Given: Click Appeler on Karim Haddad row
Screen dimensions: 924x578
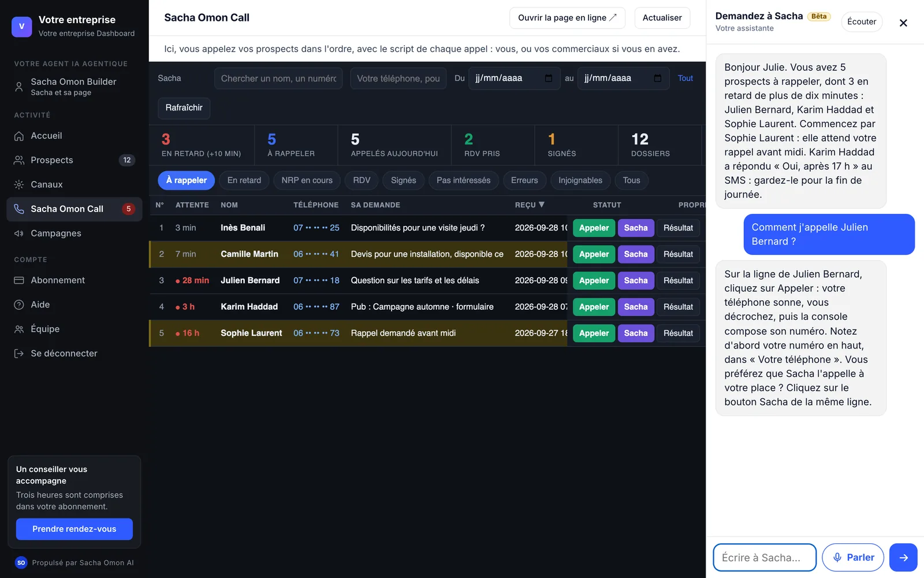Looking at the screenshot, I should 594,307.
